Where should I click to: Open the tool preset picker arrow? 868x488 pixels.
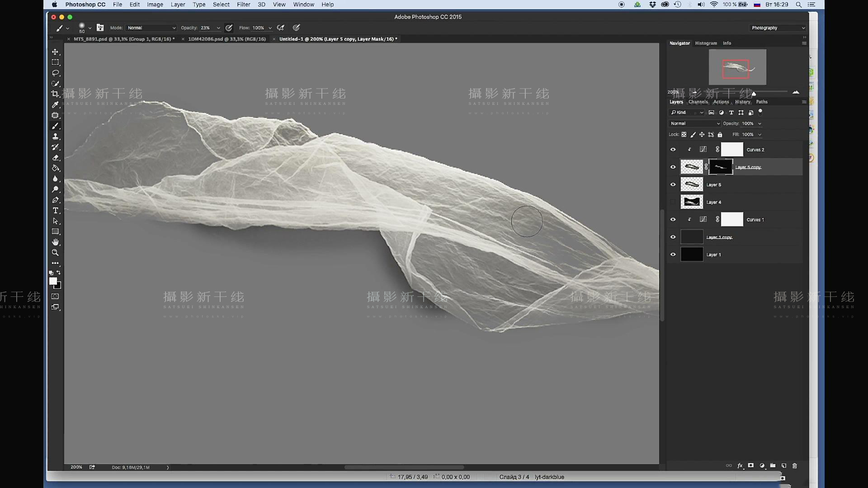[68, 28]
